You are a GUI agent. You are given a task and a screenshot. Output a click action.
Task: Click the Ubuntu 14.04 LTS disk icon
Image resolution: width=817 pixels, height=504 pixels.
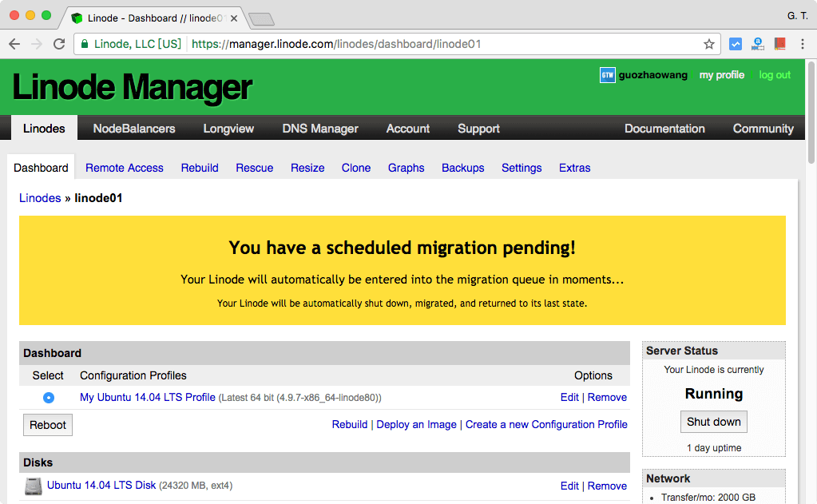click(x=33, y=486)
